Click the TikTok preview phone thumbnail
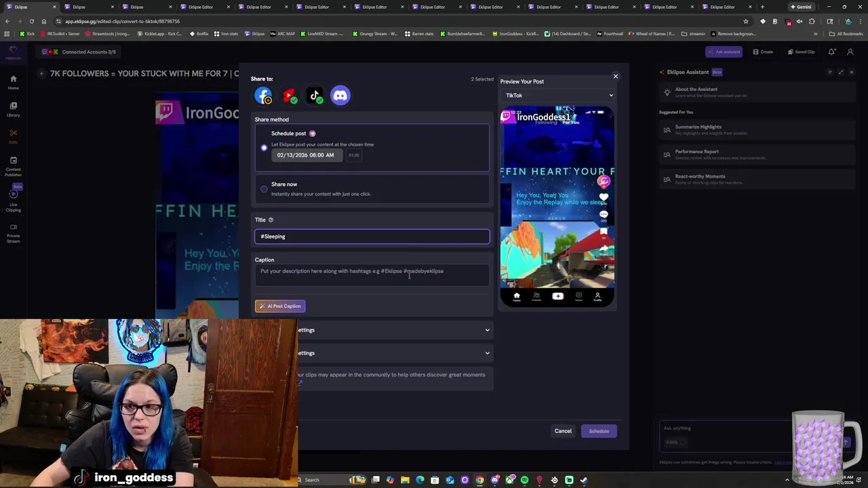The image size is (868, 488). pyautogui.click(x=557, y=207)
